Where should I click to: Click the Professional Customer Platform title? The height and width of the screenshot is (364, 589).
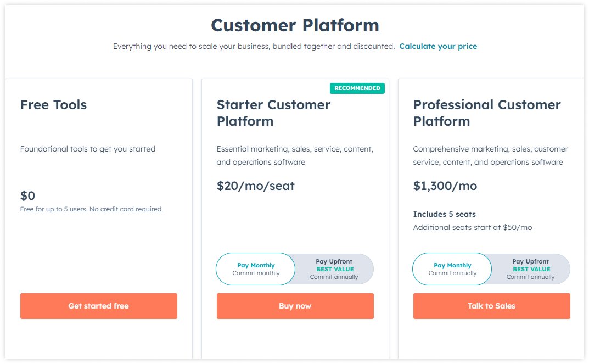[487, 113]
